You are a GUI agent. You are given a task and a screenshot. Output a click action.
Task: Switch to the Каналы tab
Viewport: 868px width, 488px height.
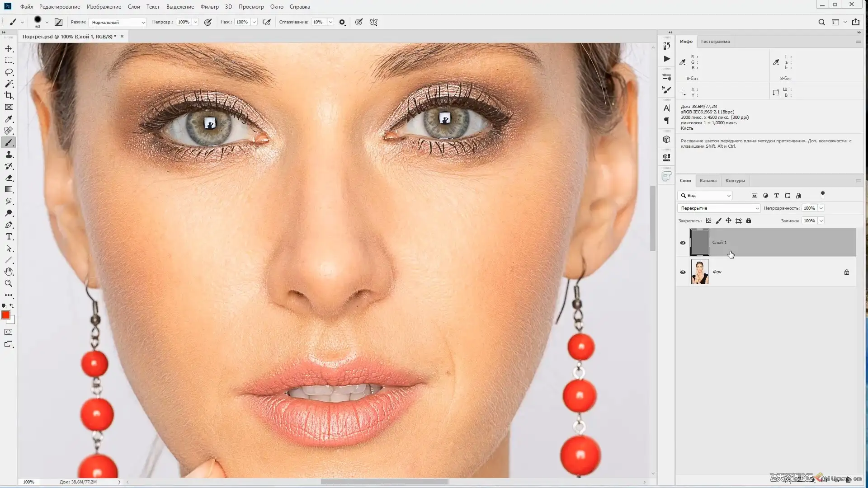tap(708, 181)
